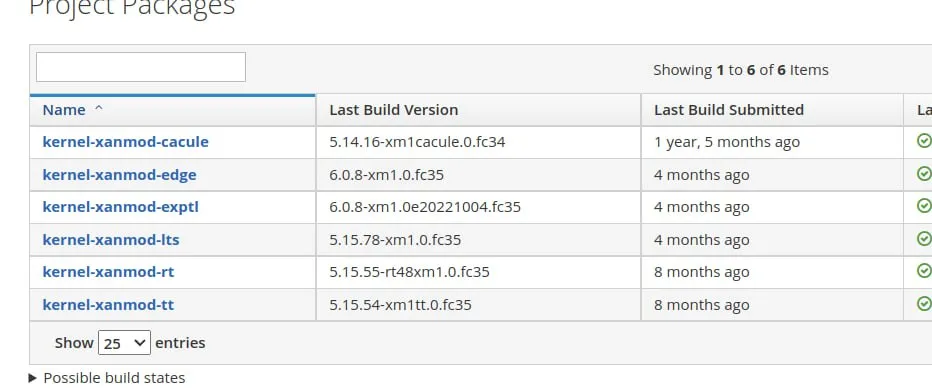
Task: Open the kernel-xanmod-rt package link
Action: (108, 272)
